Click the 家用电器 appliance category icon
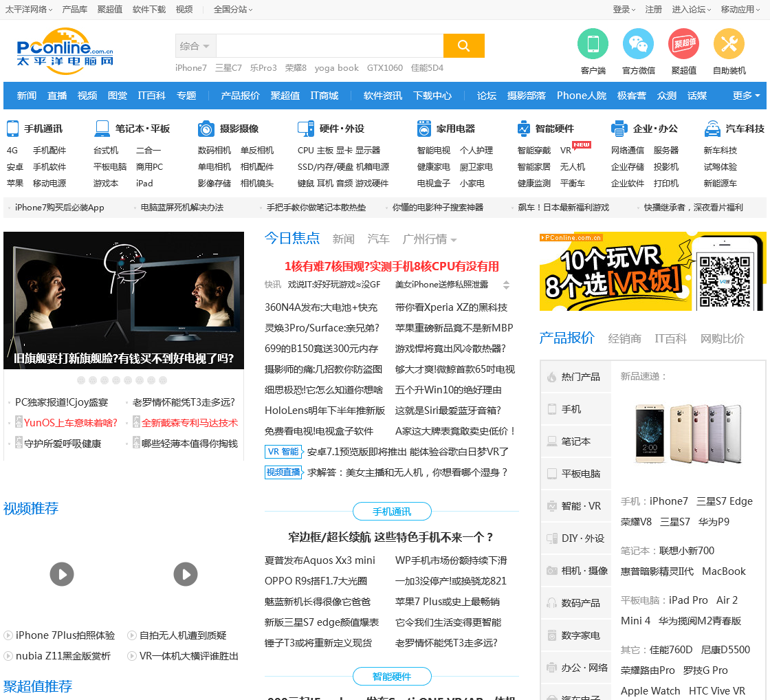The width and height of the screenshot is (770, 700). click(x=423, y=129)
